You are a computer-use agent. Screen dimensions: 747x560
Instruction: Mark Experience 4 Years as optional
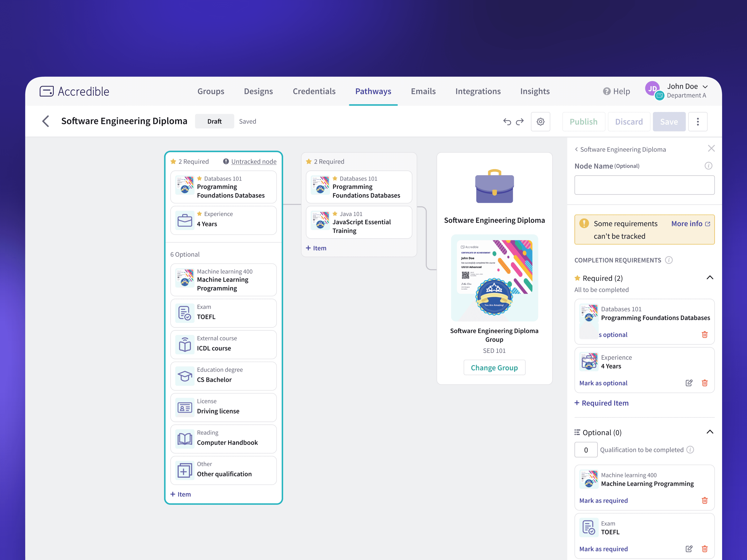coord(603,383)
